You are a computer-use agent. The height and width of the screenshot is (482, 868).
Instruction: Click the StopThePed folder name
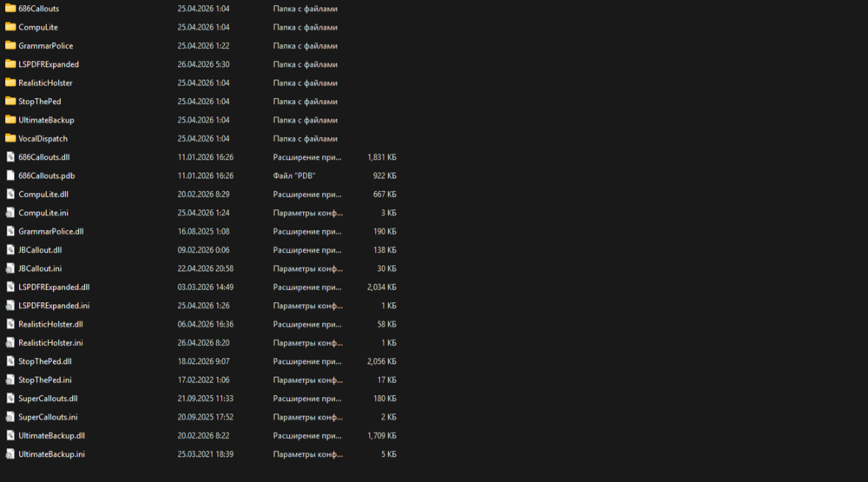(39, 102)
